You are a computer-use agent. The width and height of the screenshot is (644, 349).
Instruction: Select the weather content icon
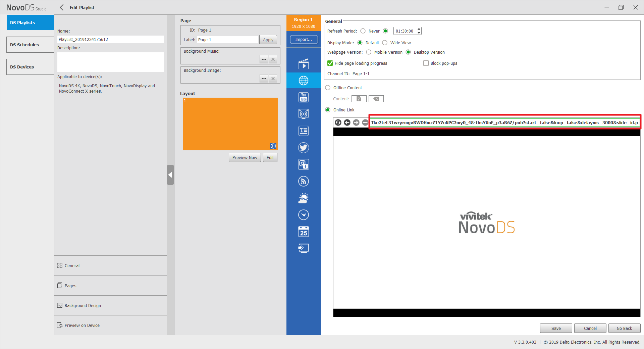(x=304, y=198)
